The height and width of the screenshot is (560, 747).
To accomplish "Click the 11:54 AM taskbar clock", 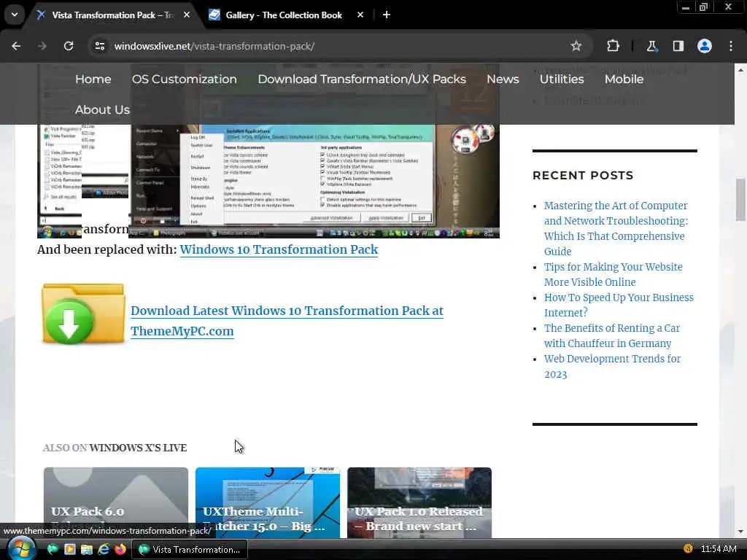I will click(719, 549).
